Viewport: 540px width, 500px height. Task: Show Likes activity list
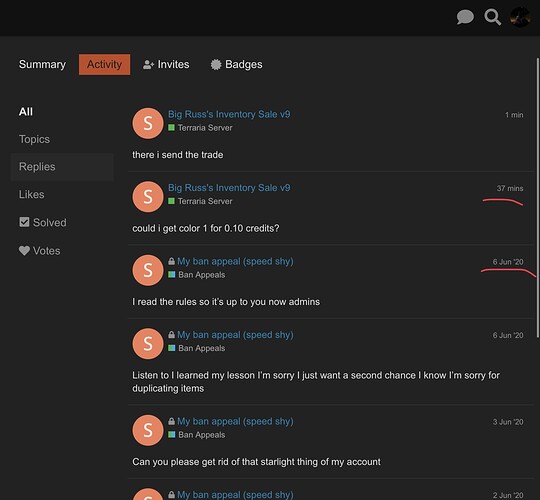[x=32, y=195]
